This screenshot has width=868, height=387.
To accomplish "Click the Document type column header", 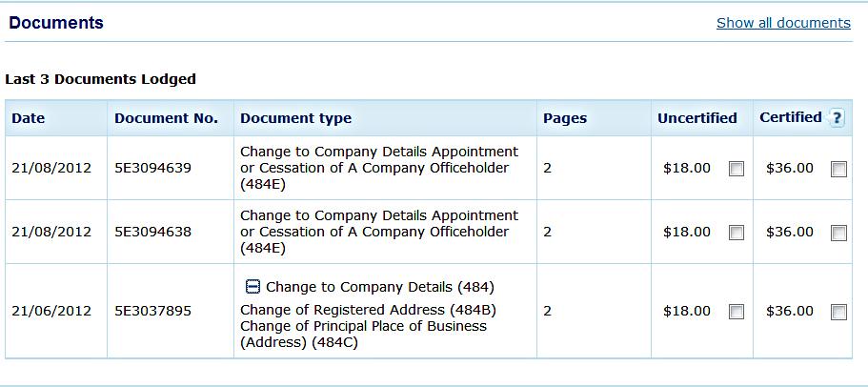I will pyautogui.click(x=295, y=118).
